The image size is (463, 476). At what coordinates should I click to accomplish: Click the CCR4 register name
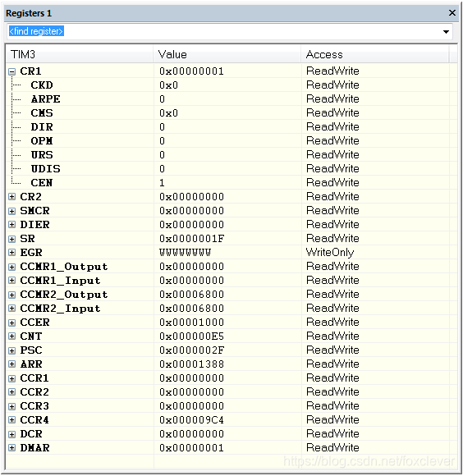coord(34,420)
